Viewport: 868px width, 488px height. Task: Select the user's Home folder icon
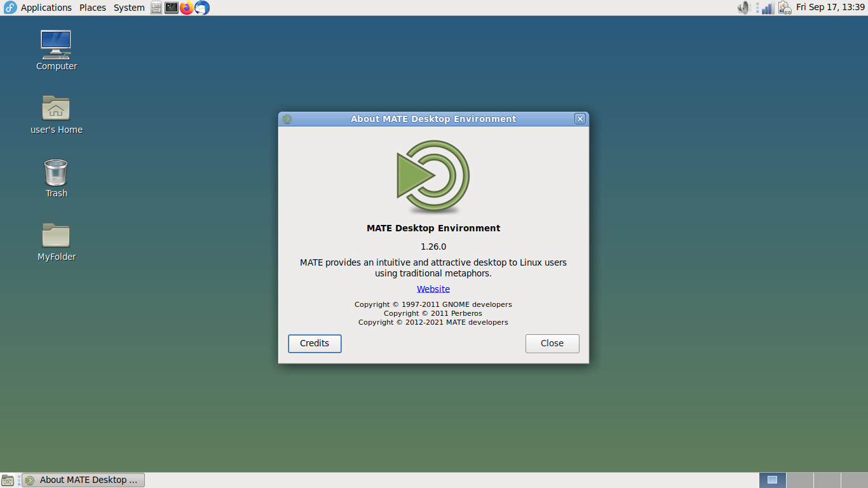coord(56,115)
